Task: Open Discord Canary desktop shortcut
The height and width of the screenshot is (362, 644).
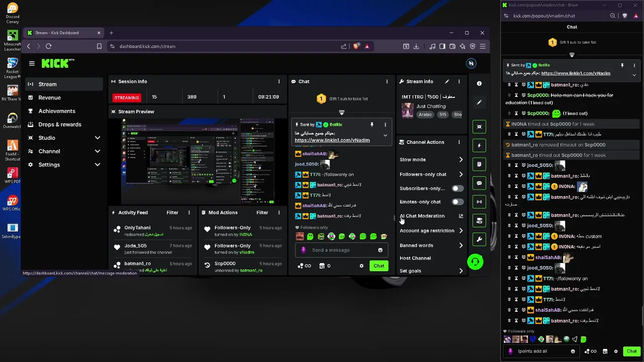Action: 13,14
